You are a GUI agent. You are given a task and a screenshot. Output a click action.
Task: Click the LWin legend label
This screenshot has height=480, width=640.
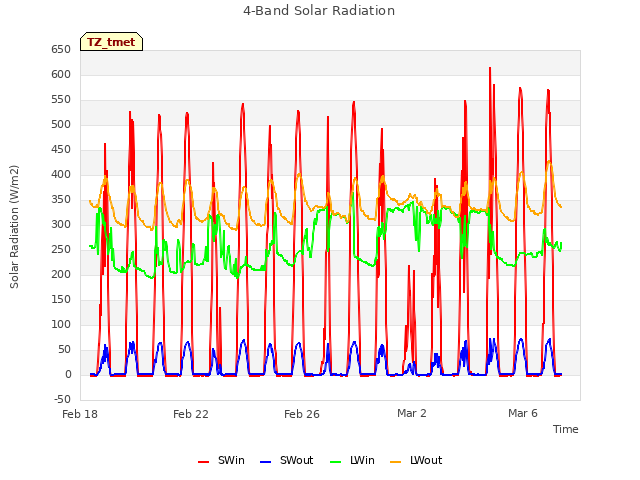coord(362,460)
